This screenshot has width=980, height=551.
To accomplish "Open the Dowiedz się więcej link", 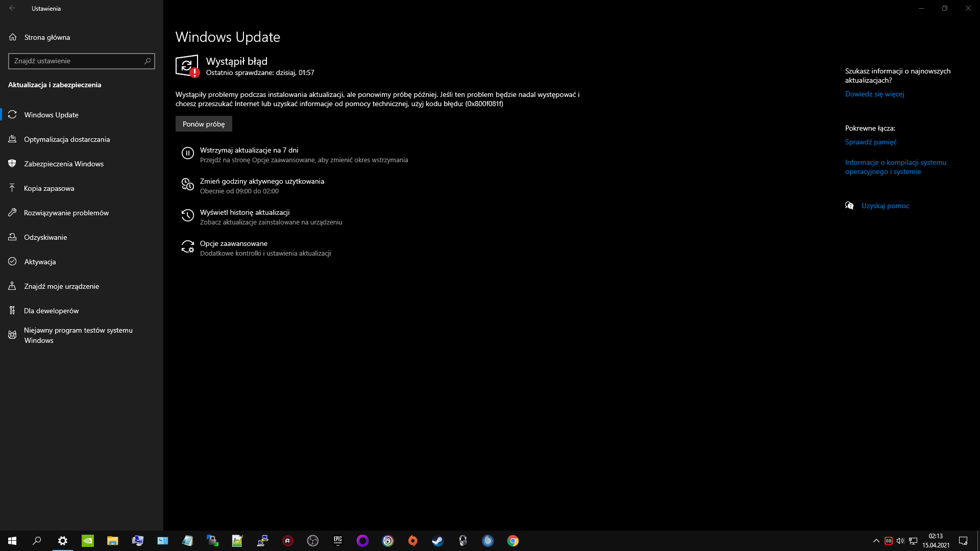I will (x=874, y=94).
